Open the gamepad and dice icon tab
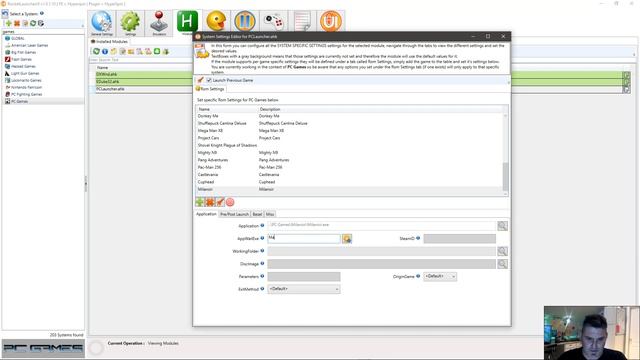The width and height of the screenshot is (640, 360). pyautogui.click(x=273, y=21)
